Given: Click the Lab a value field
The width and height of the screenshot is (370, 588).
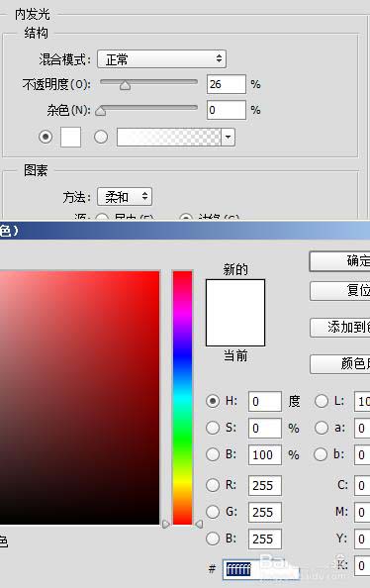Looking at the screenshot, I should point(362,428).
